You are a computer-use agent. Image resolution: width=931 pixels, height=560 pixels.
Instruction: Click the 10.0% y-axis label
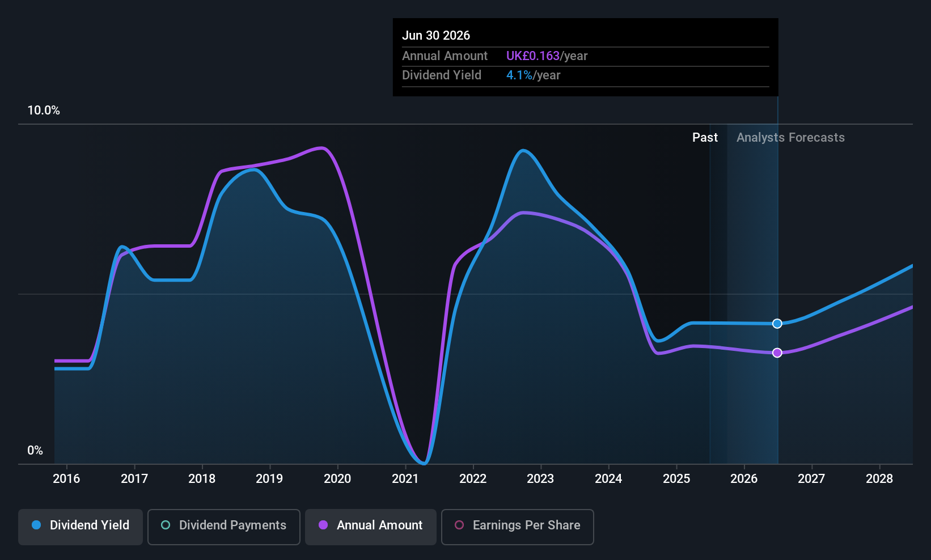click(x=44, y=111)
